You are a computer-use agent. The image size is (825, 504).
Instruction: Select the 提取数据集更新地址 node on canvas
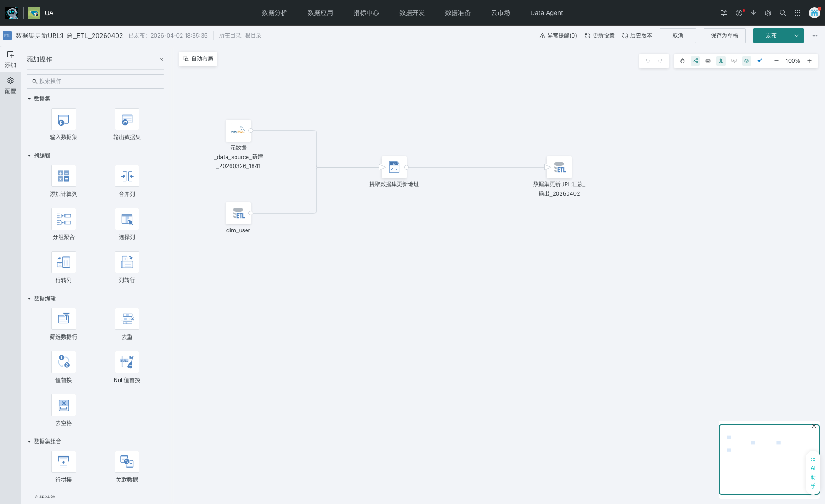point(394,167)
